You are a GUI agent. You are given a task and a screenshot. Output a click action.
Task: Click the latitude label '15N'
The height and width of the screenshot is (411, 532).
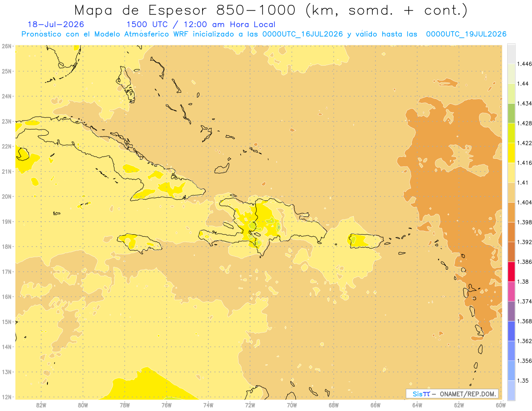[7, 322]
